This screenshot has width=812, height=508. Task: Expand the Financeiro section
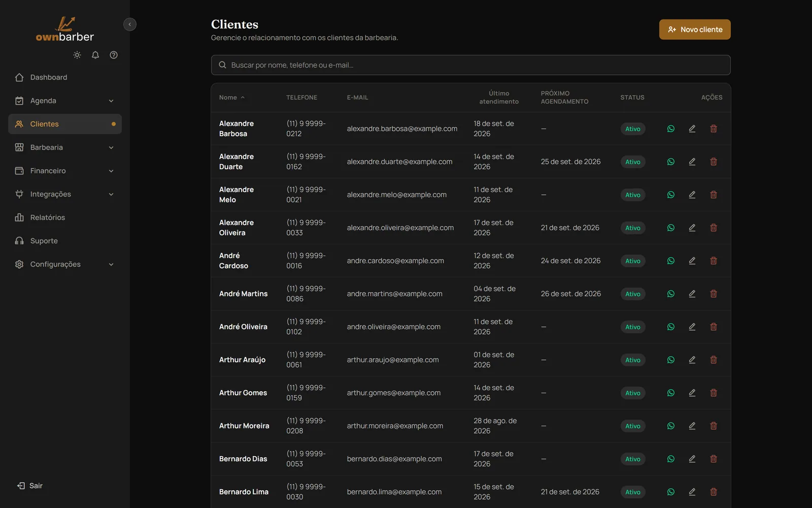(x=65, y=171)
